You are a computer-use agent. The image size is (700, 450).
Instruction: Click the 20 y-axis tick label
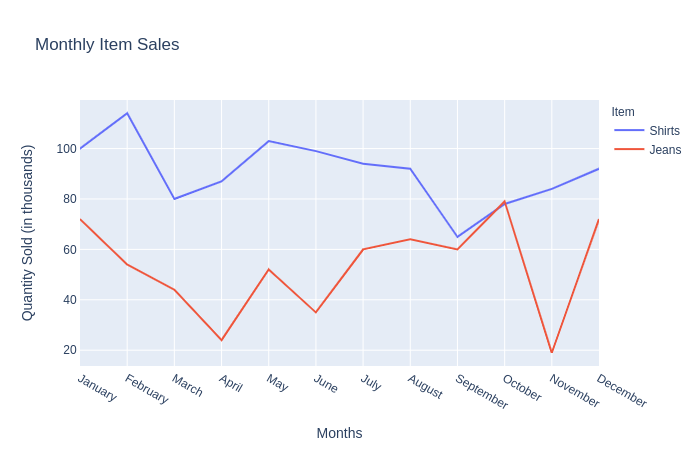pos(69,350)
